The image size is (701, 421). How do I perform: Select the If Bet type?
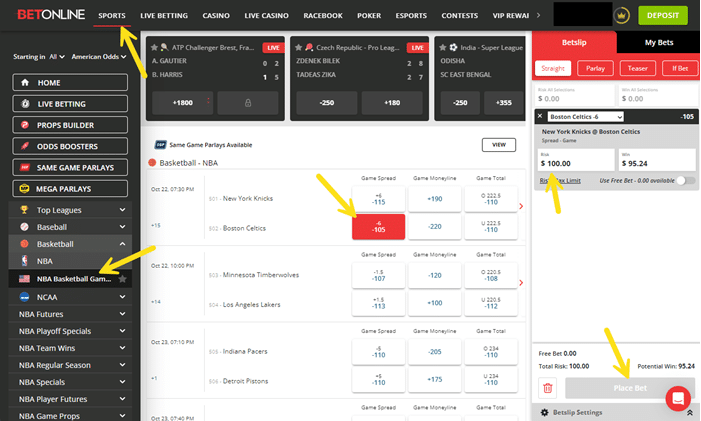click(680, 68)
